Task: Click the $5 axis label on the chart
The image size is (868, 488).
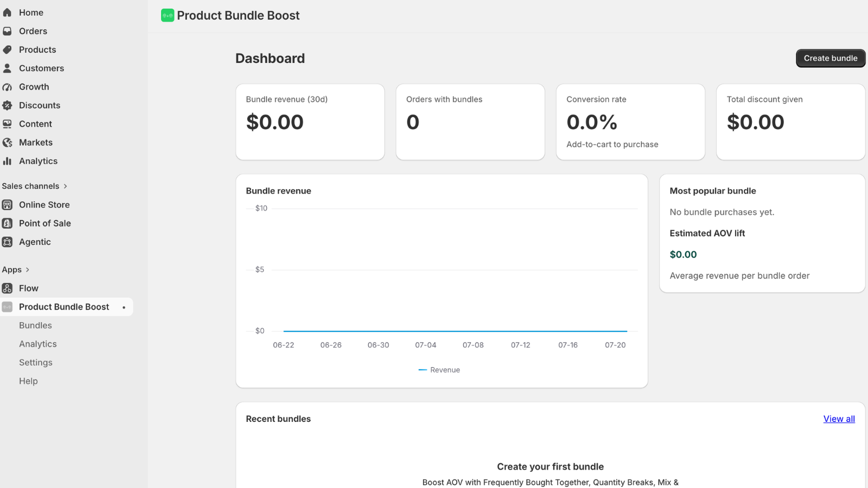Action: (260, 269)
